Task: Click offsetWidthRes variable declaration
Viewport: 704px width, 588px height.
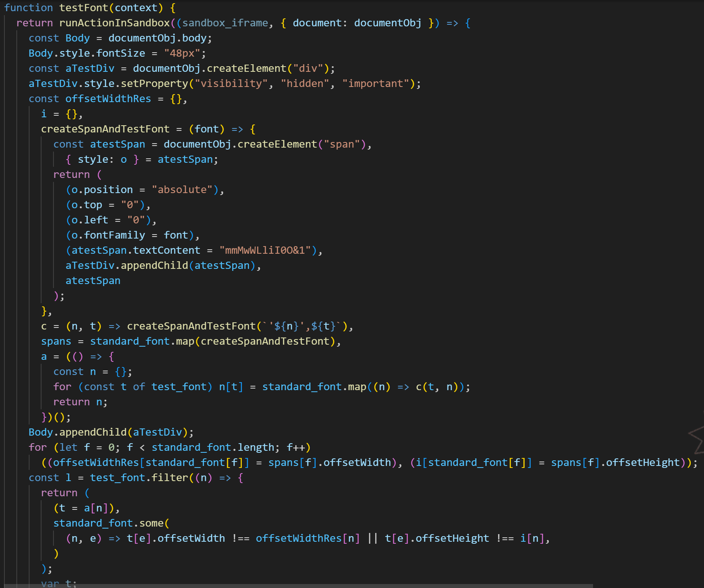Action: click(108, 99)
